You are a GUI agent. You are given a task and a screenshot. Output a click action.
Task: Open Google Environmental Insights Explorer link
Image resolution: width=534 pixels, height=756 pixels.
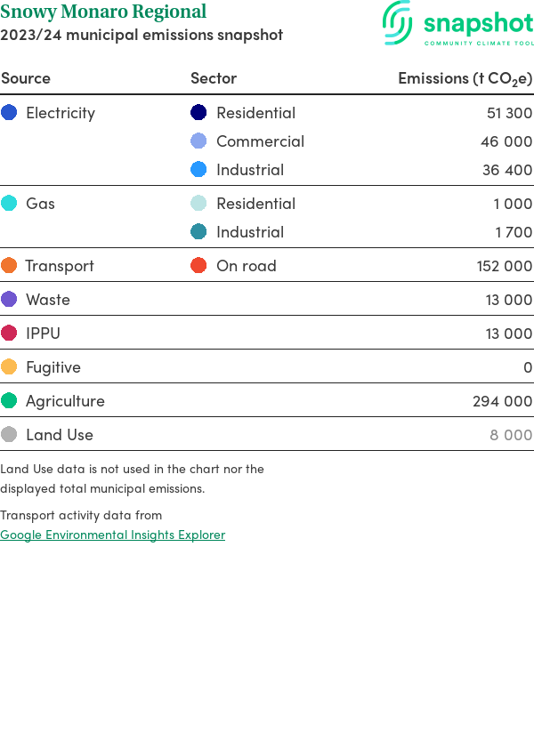click(112, 535)
